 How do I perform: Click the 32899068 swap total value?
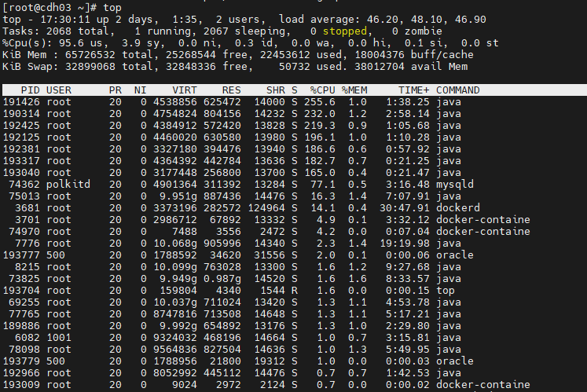pos(90,67)
